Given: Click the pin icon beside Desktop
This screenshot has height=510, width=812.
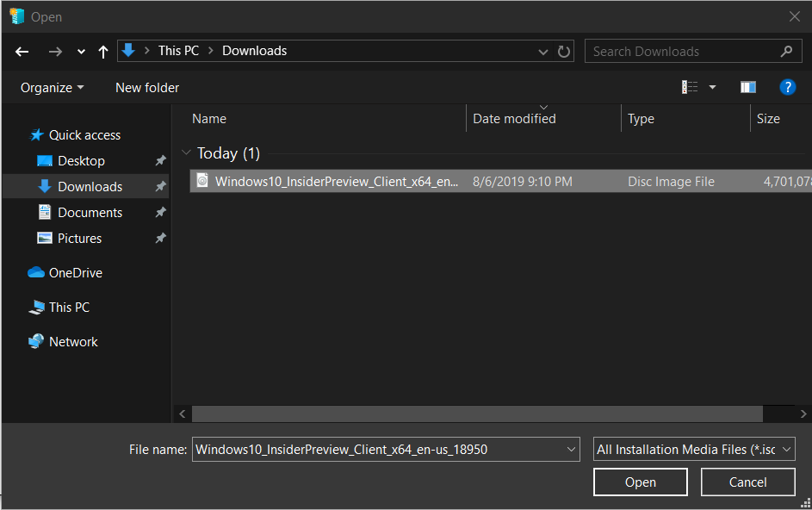Looking at the screenshot, I should [x=160, y=161].
